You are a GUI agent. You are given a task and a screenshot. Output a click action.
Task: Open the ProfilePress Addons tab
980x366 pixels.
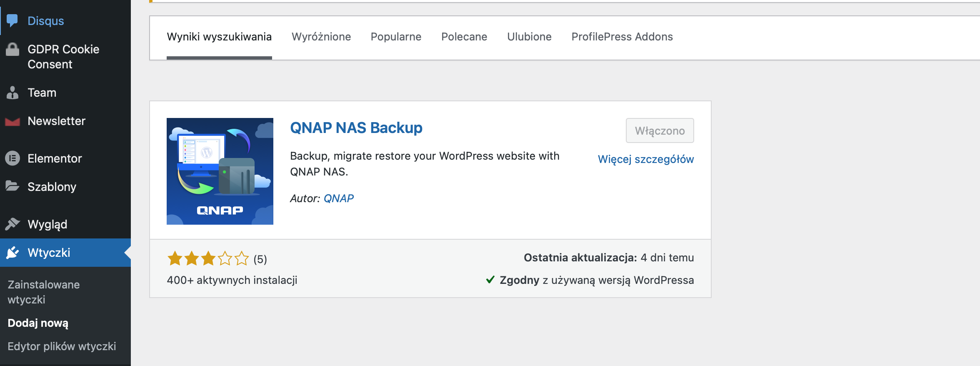tap(622, 37)
